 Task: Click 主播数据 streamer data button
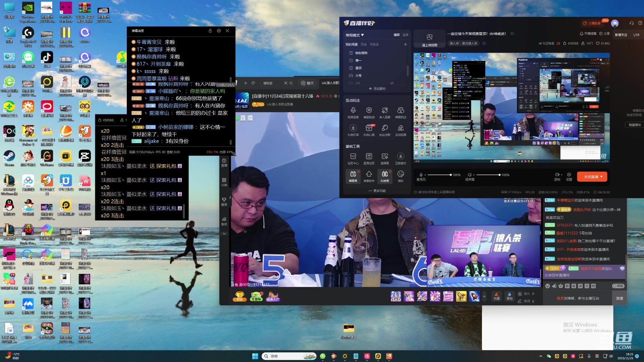click(x=592, y=23)
